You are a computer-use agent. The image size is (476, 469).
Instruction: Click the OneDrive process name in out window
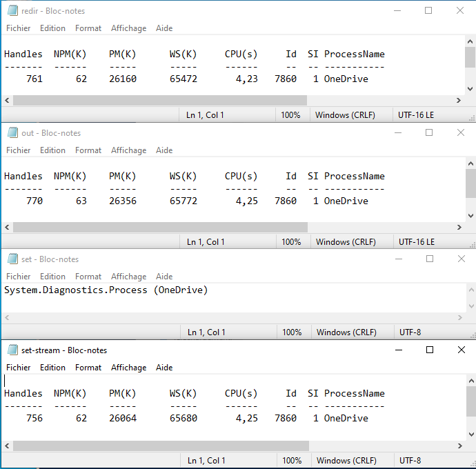click(346, 201)
